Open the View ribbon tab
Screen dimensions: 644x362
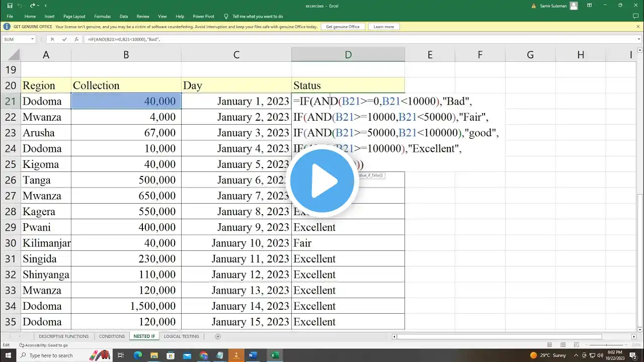pyautogui.click(x=163, y=16)
